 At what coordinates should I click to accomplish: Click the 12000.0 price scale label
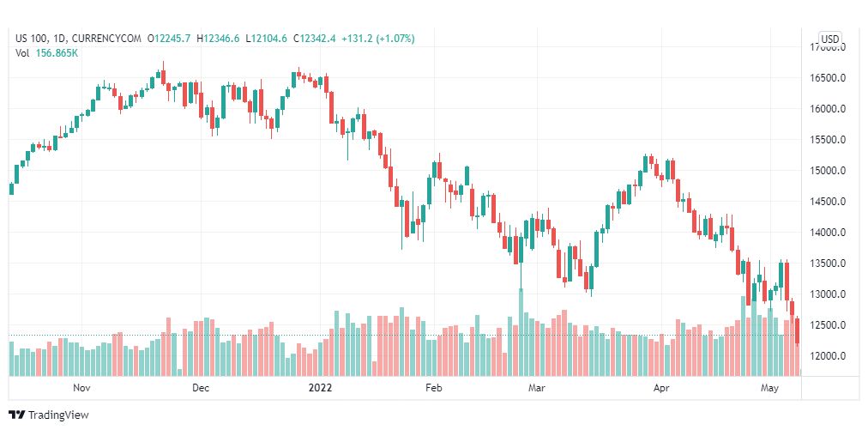(x=827, y=355)
